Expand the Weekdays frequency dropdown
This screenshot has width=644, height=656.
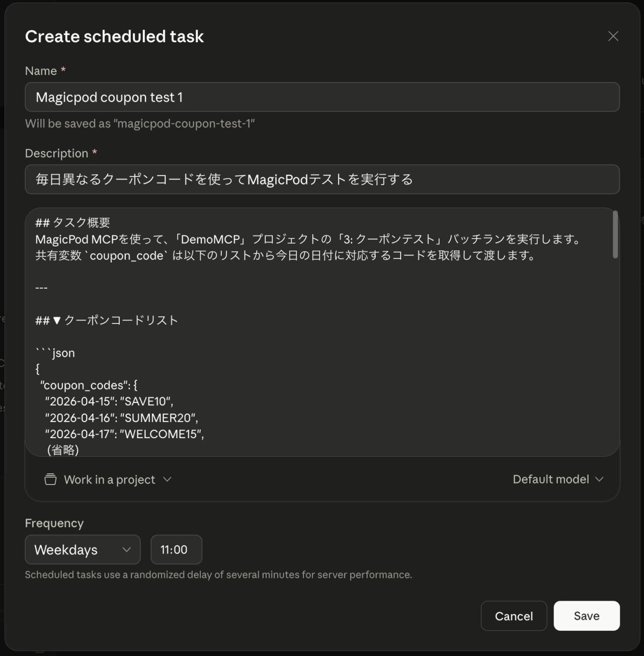tap(83, 549)
